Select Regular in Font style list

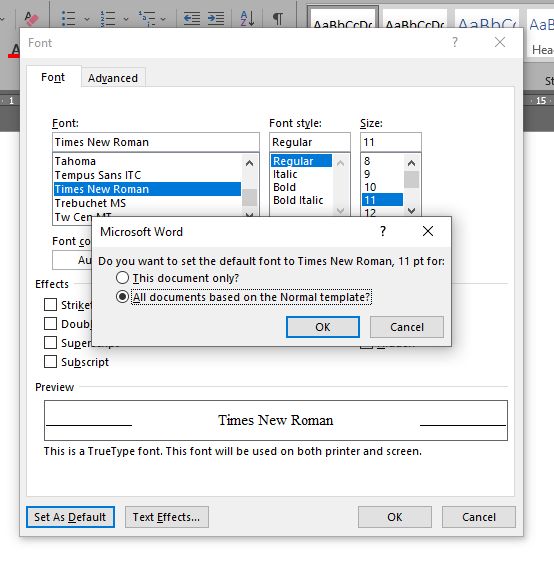tap(301, 161)
